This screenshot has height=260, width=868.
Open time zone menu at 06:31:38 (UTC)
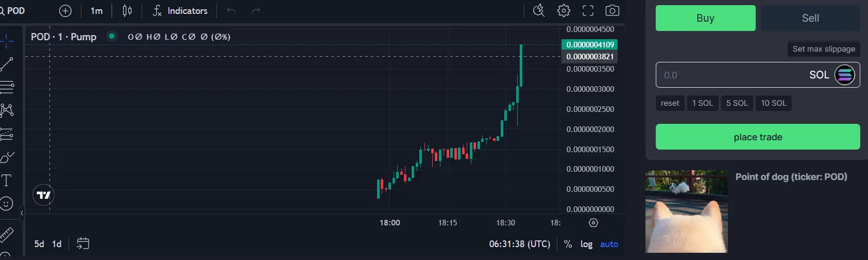coord(519,244)
